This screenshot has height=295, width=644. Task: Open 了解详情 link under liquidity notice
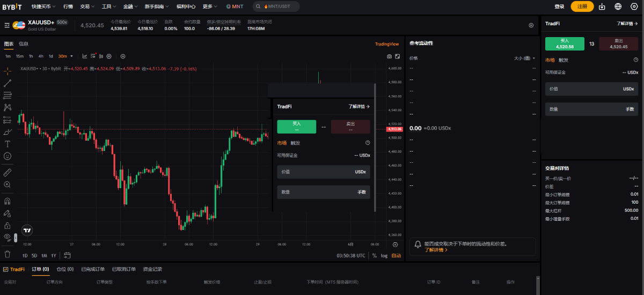[x=436, y=250]
